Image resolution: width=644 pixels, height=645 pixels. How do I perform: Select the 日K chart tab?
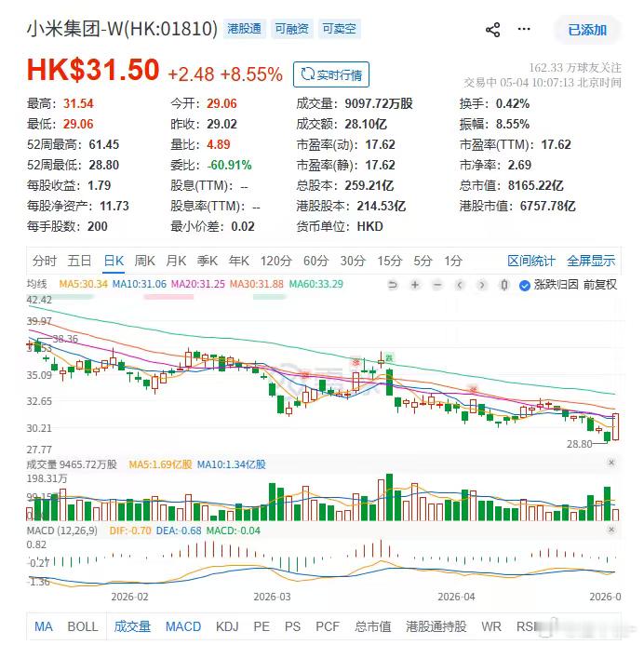(114, 261)
